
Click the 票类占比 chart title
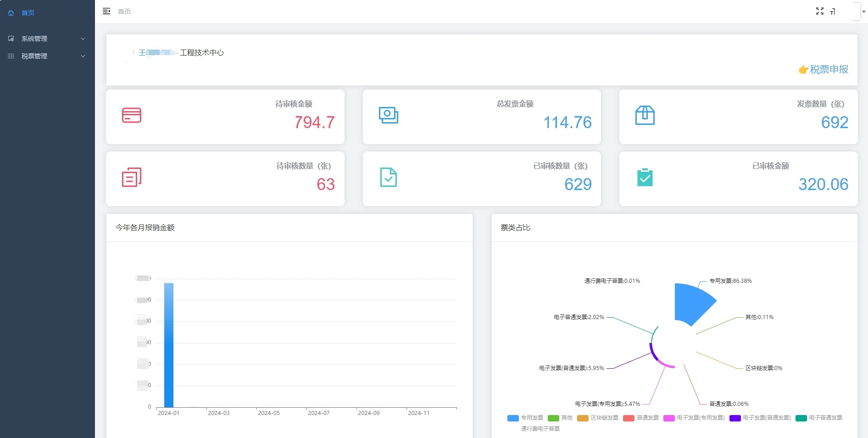pos(516,228)
